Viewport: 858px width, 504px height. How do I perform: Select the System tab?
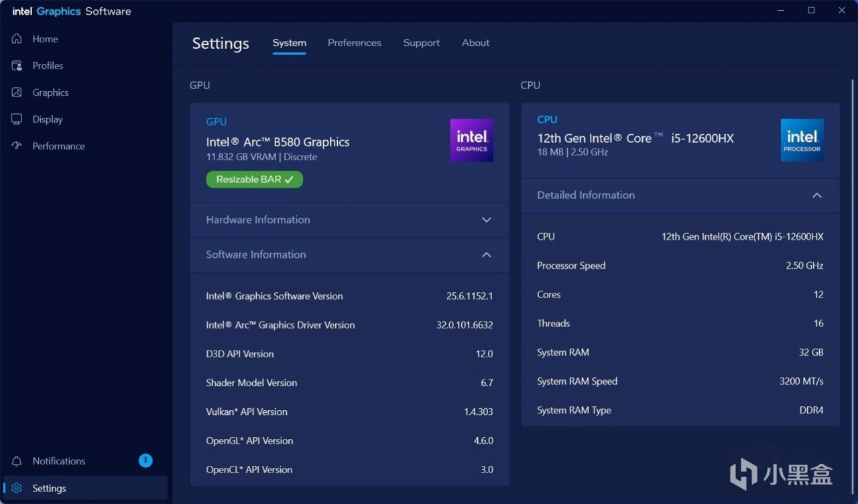tap(289, 43)
